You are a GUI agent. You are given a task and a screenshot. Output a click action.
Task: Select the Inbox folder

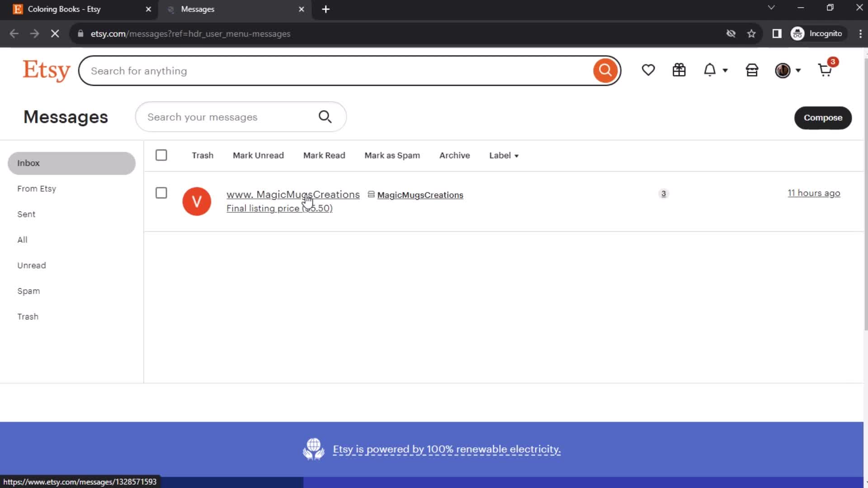point(71,163)
